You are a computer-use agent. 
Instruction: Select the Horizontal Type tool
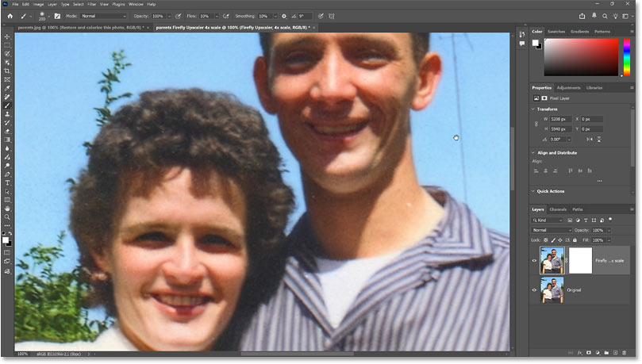click(x=7, y=183)
